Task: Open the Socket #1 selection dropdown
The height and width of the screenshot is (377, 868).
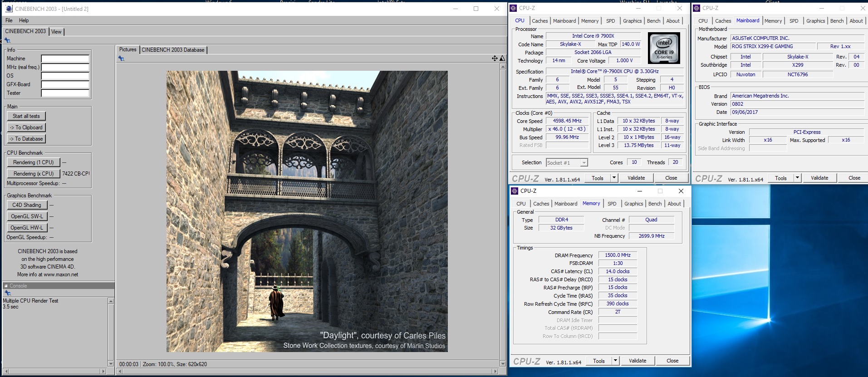Action: 567,163
